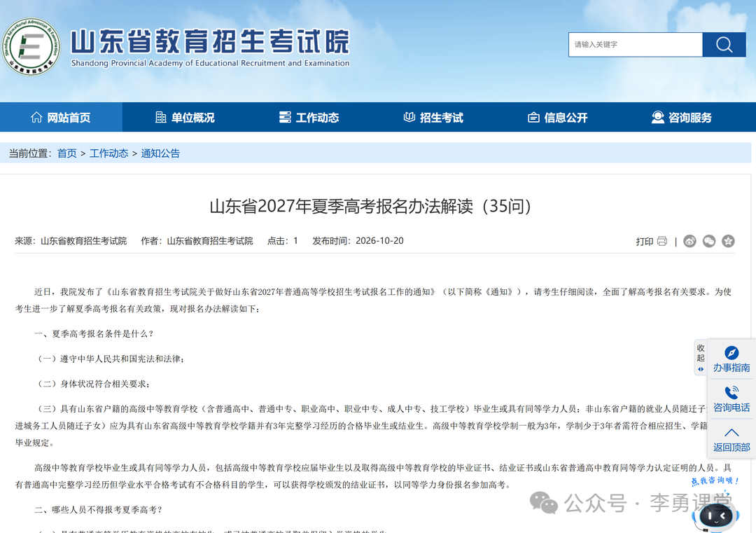Viewport: 756px width, 533px height.
Task: Click the line （二）身体状况符合相关要求
Action: coord(93,384)
